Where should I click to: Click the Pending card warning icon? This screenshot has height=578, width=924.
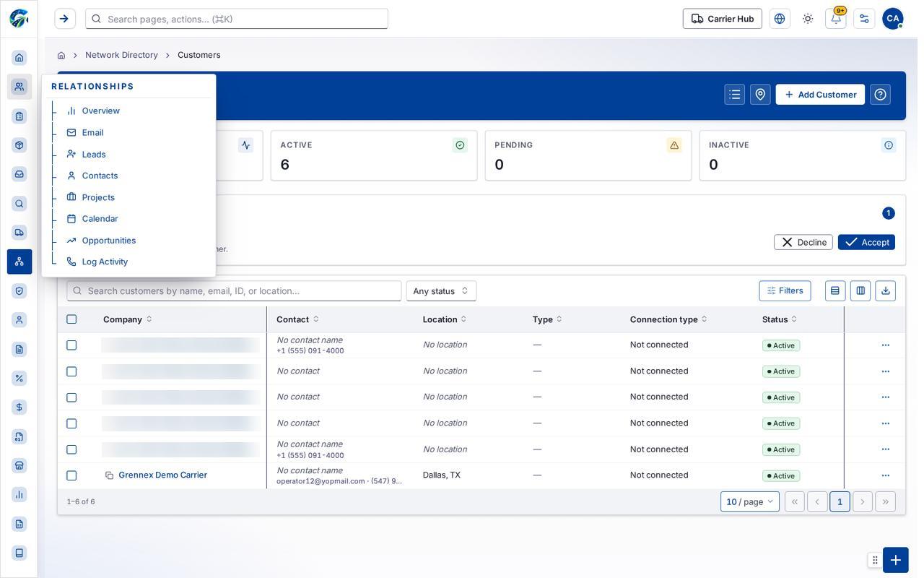coord(674,145)
